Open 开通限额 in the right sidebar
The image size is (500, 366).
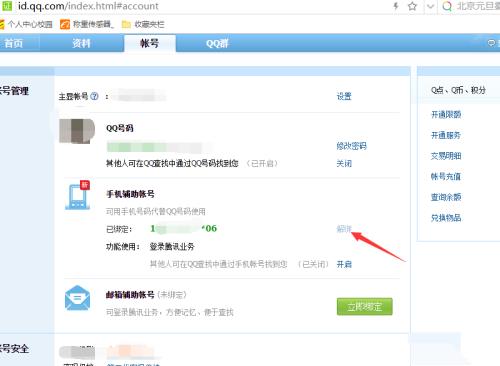pyautogui.click(x=446, y=115)
